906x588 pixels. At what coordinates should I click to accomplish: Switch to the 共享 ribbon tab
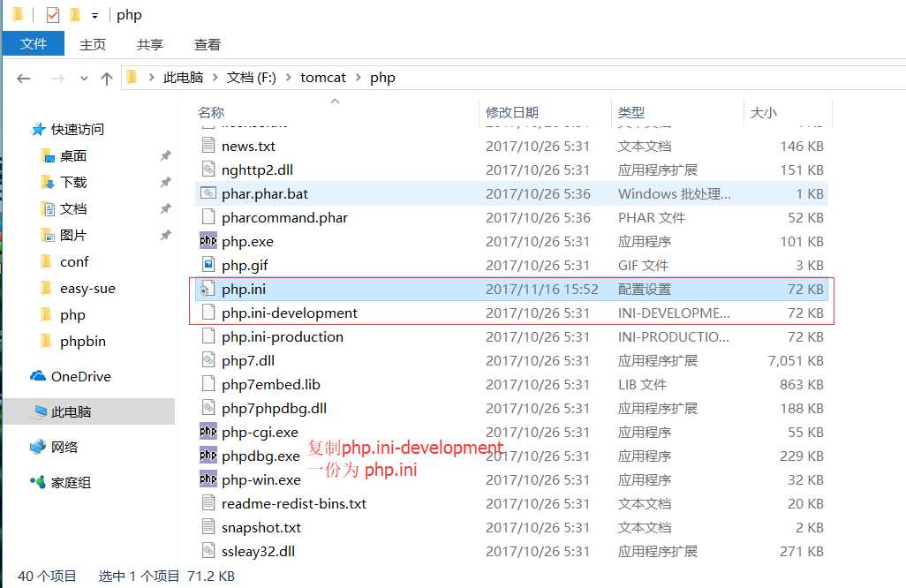149,44
